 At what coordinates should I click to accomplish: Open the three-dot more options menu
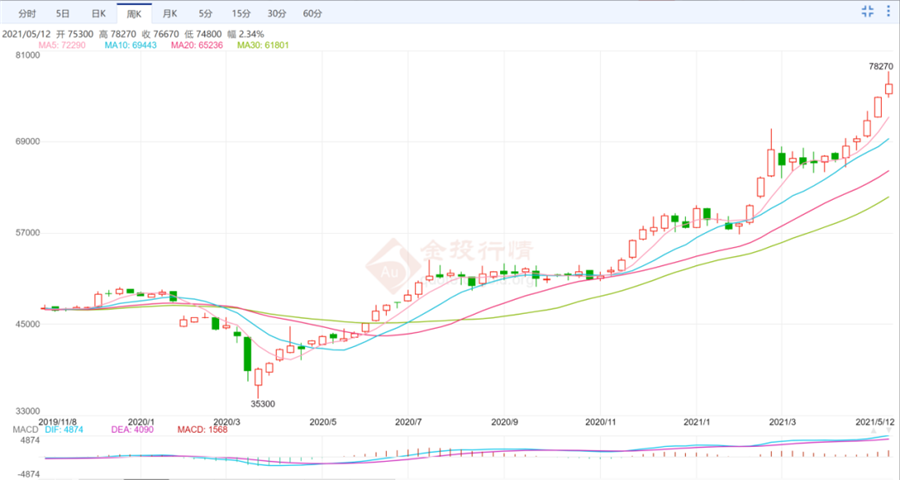coord(886,12)
